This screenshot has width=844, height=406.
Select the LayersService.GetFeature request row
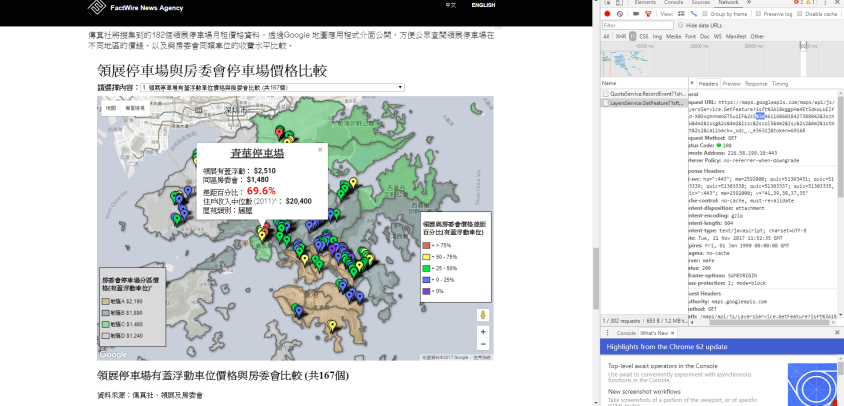(645, 104)
